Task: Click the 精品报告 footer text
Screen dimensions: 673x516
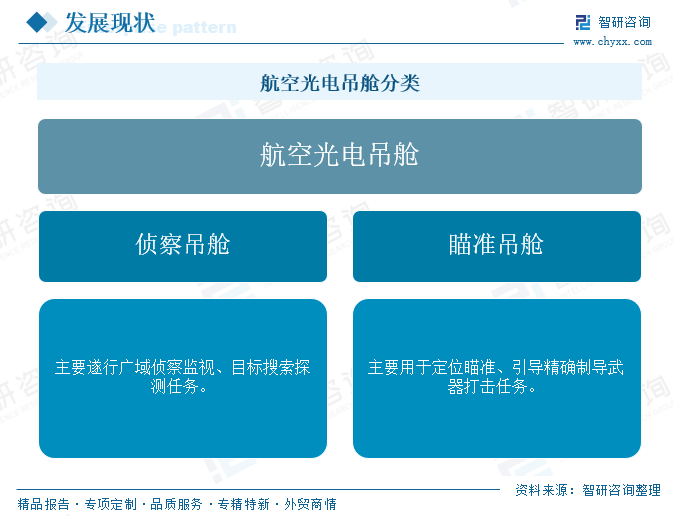Action: [x=43, y=504]
